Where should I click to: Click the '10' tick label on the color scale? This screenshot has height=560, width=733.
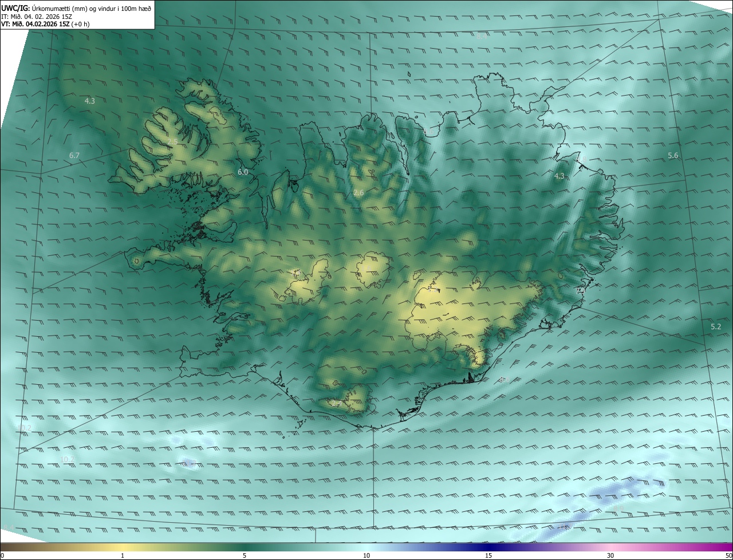pos(366,555)
